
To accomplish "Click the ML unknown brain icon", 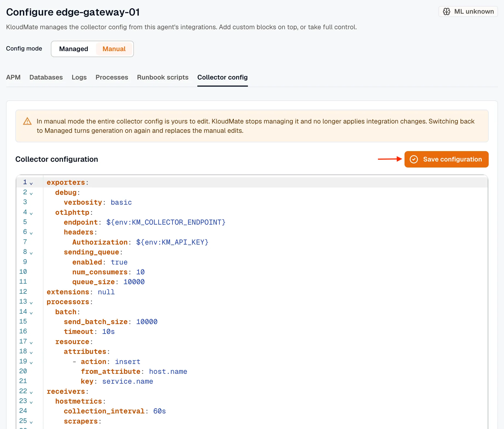I will [x=447, y=11].
